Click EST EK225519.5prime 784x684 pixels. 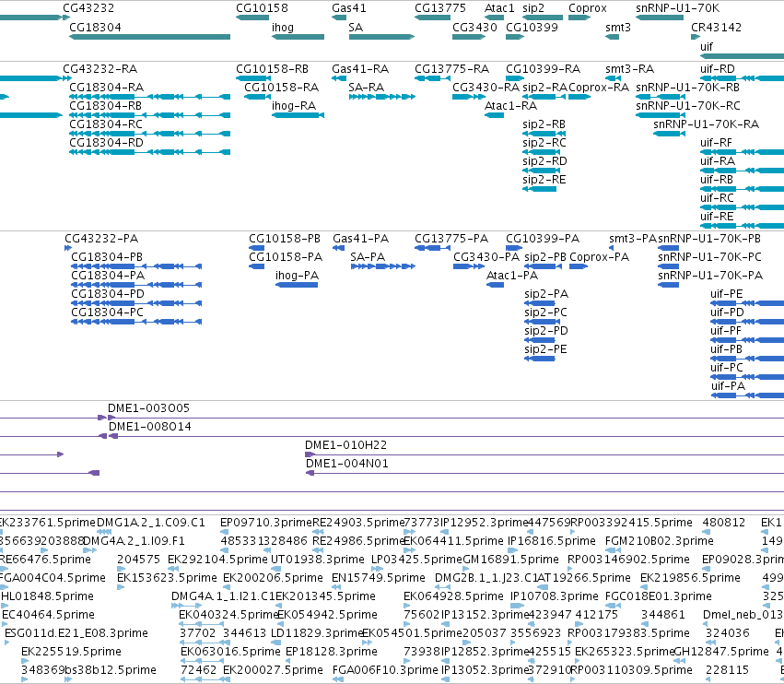(71, 652)
